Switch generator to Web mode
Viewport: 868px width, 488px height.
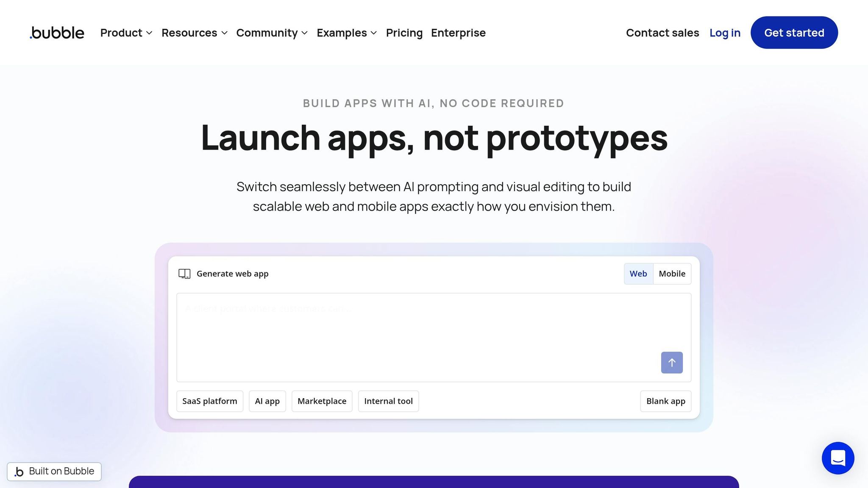(638, 274)
